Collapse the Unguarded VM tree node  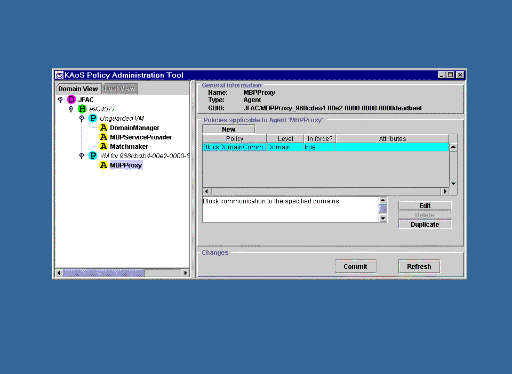[81, 118]
